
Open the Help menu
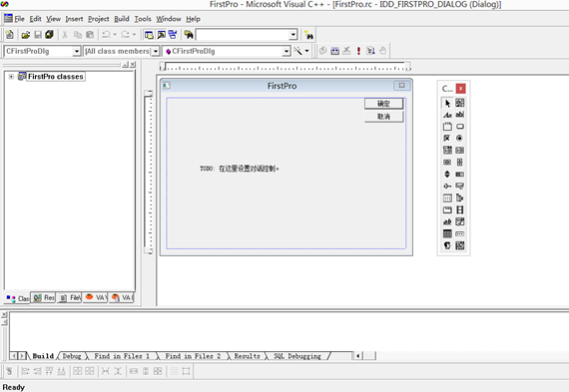point(193,19)
